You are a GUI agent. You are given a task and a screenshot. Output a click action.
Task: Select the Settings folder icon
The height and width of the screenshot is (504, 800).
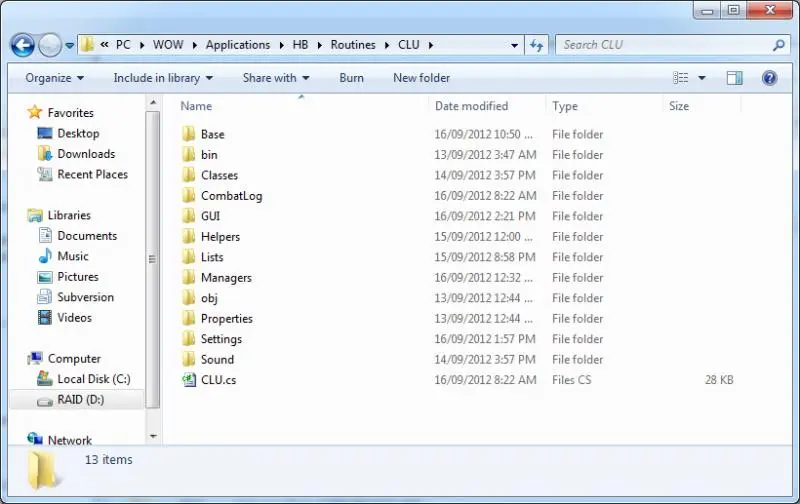pos(189,339)
